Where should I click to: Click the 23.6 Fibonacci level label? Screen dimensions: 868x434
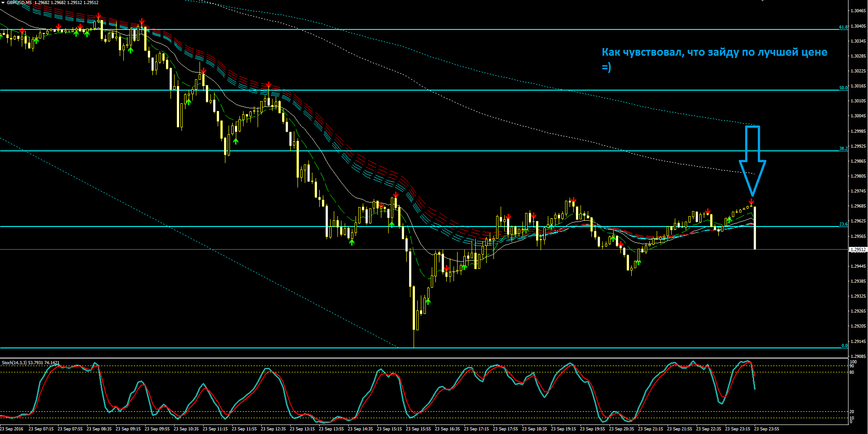[843, 224]
